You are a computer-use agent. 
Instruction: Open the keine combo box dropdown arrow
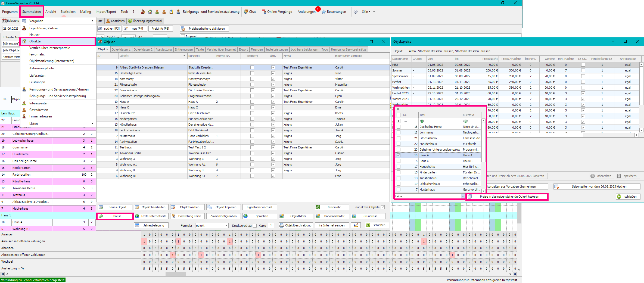[463, 196]
